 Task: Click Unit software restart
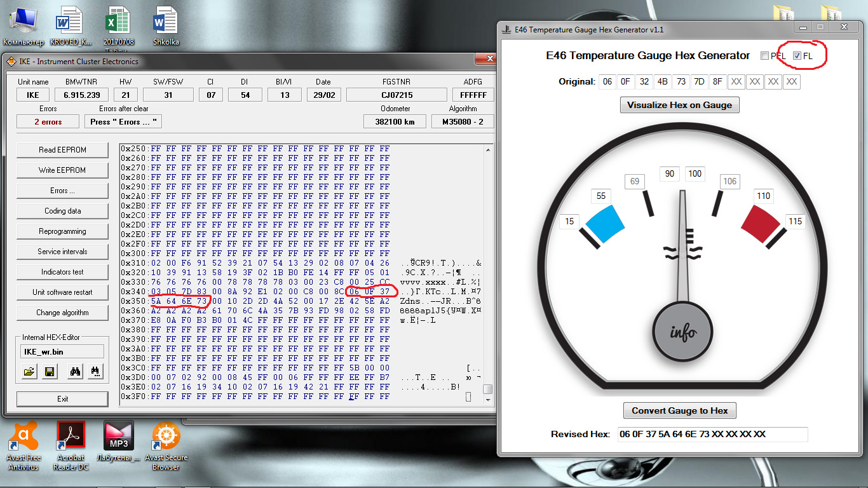point(62,292)
